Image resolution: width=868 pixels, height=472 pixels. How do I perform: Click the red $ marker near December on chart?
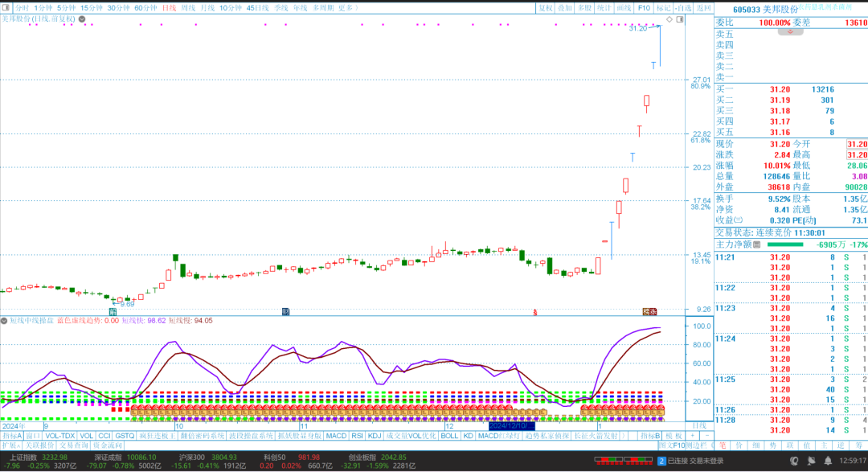[x=534, y=313]
